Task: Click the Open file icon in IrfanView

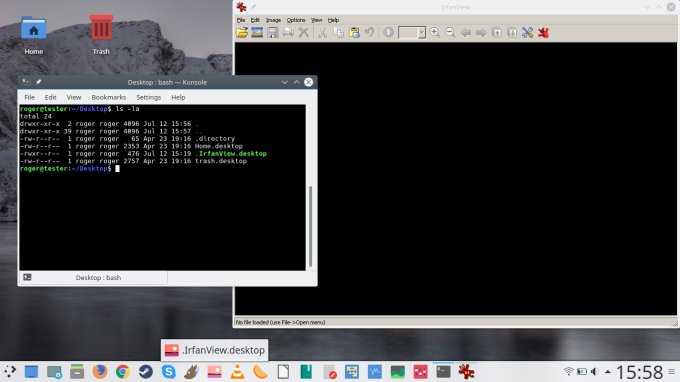Action: 242,33
